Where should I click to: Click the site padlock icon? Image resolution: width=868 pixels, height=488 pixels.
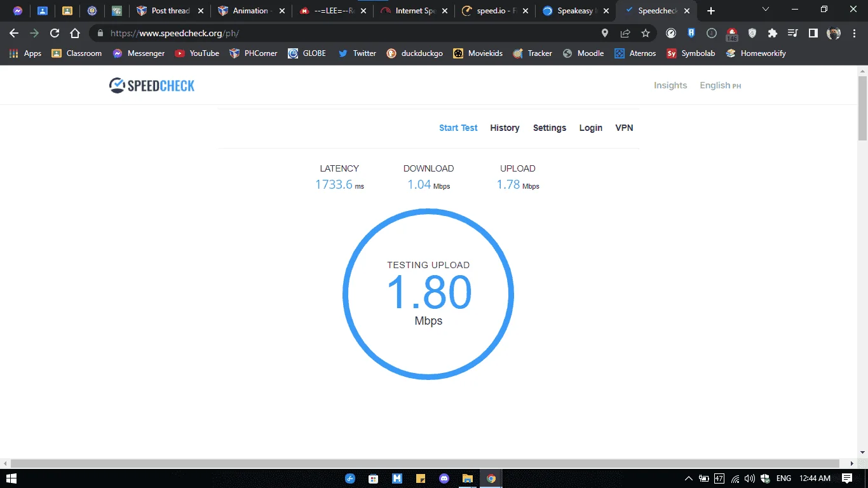click(100, 33)
